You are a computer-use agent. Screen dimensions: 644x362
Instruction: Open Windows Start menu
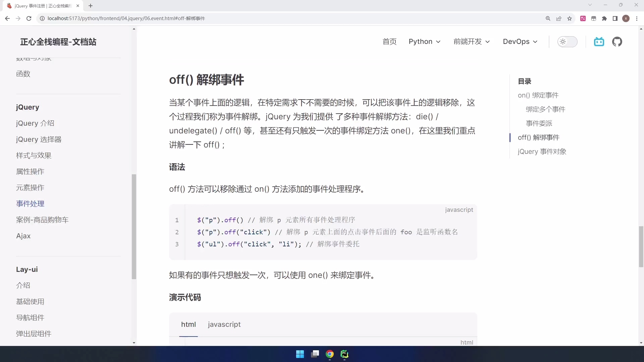coord(300,354)
